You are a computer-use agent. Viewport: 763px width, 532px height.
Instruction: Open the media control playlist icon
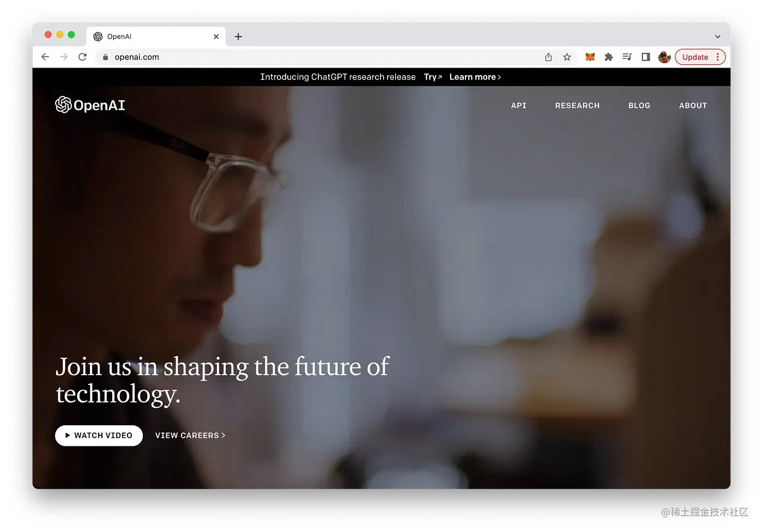[x=627, y=57]
